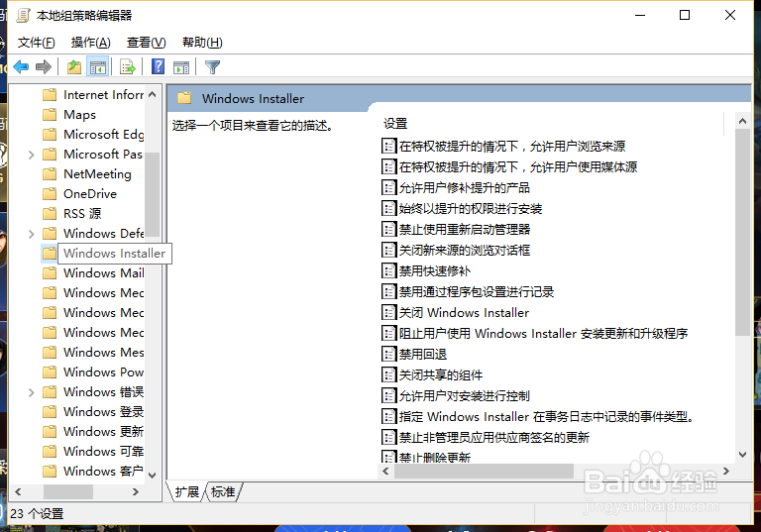Screen dimensions: 761x532
Task: Click tree pane scroll left arrow
Action: tap(18, 491)
